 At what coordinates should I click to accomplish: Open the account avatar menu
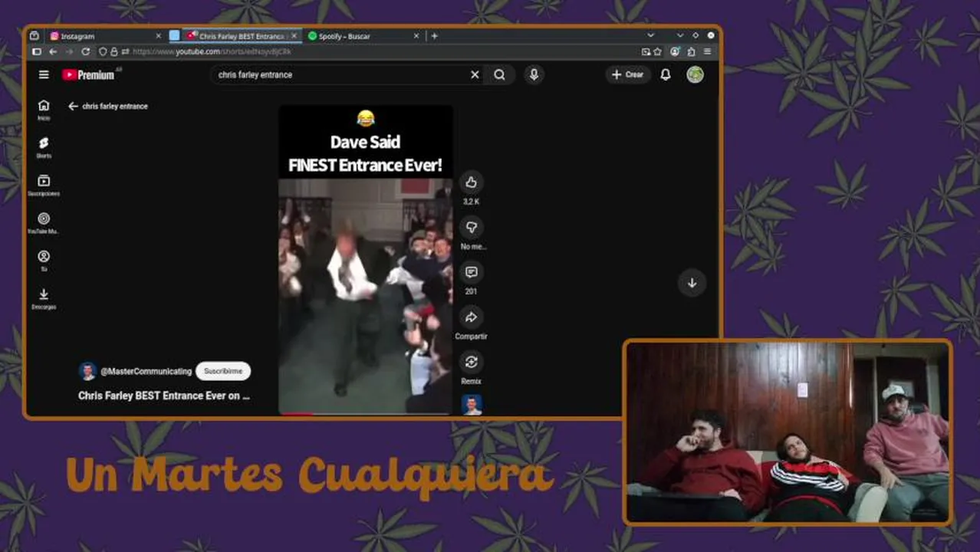695,74
